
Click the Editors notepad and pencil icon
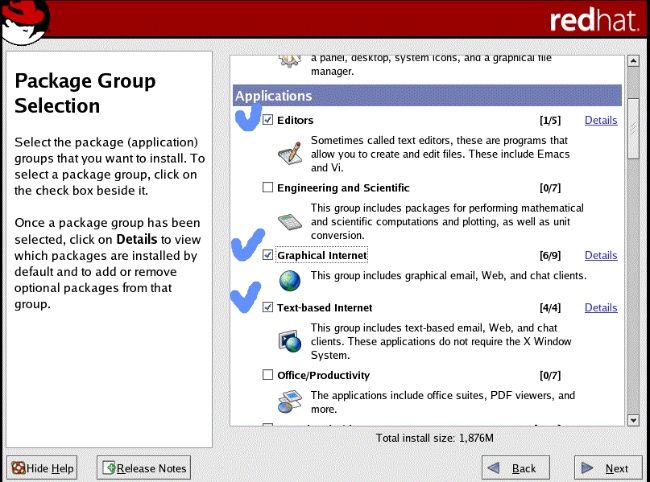[x=289, y=153]
